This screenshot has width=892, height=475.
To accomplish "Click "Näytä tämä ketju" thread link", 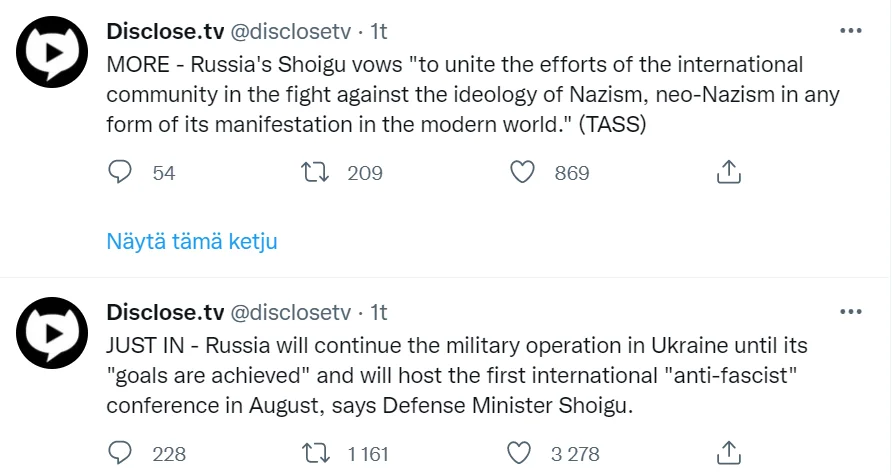I will coord(192,241).
